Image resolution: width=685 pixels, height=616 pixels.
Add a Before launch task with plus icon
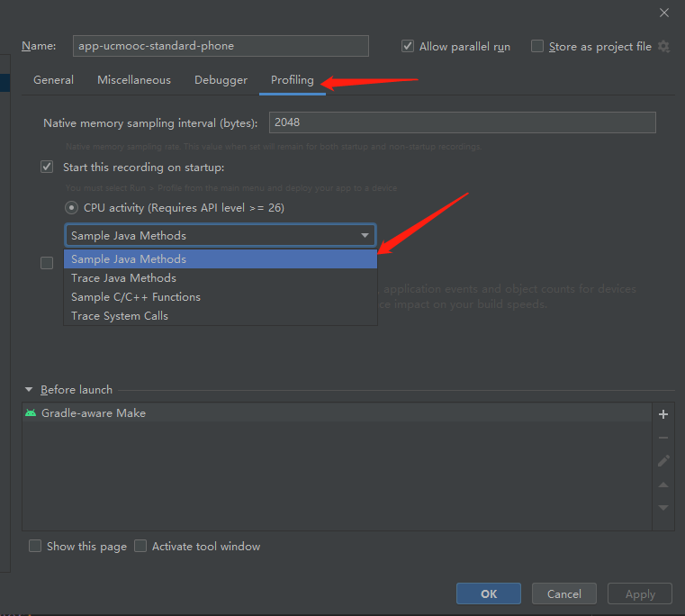click(x=663, y=414)
